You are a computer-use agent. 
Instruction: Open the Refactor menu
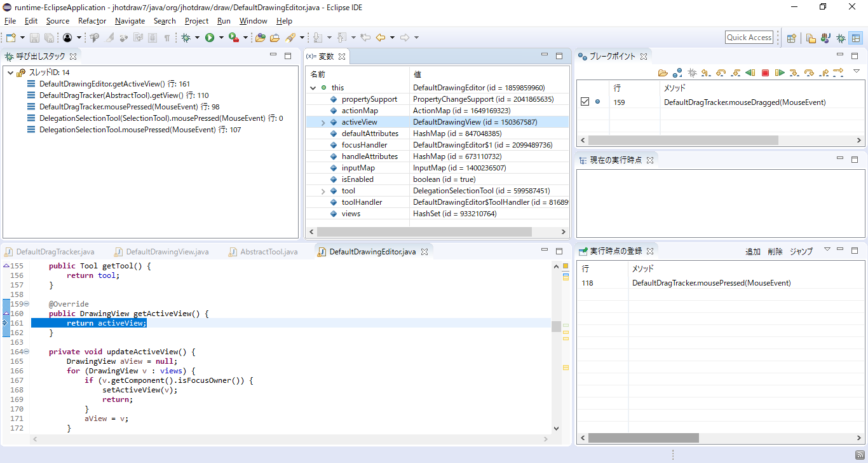coord(92,21)
